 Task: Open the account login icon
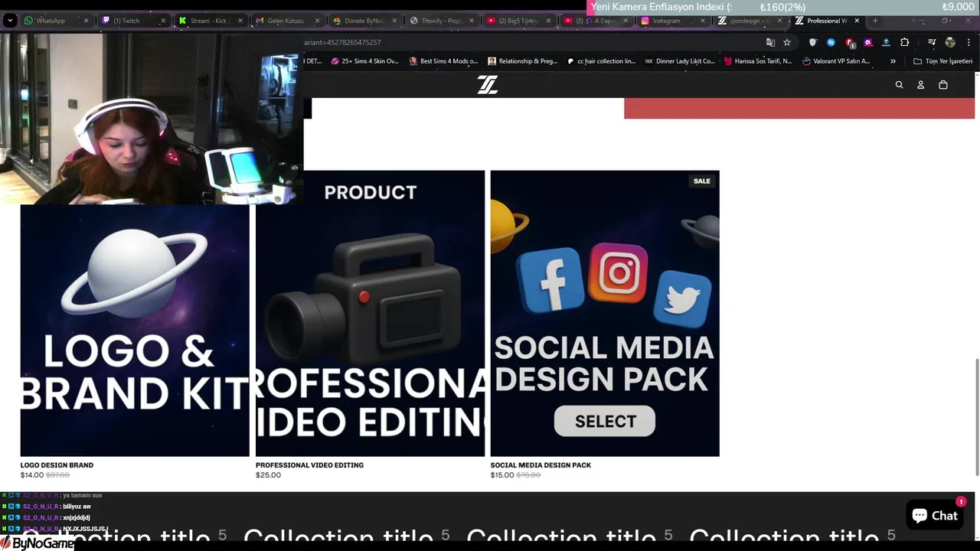[x=920, y=85]
